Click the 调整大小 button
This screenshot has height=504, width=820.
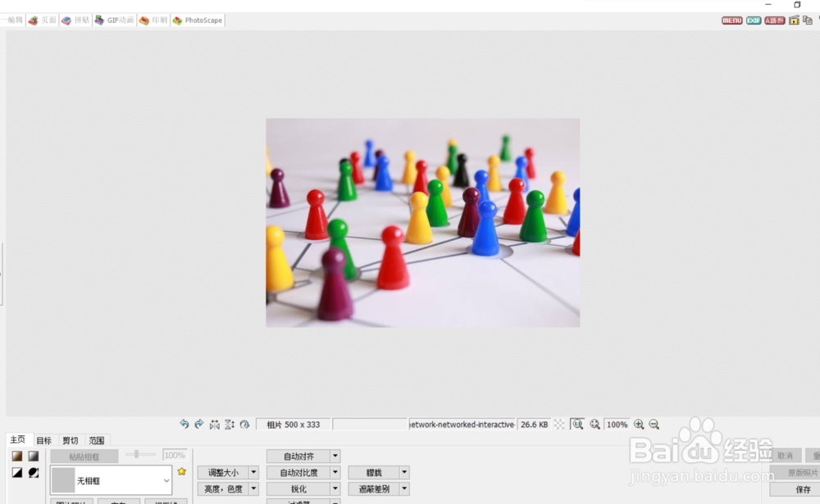click(223, 472)
